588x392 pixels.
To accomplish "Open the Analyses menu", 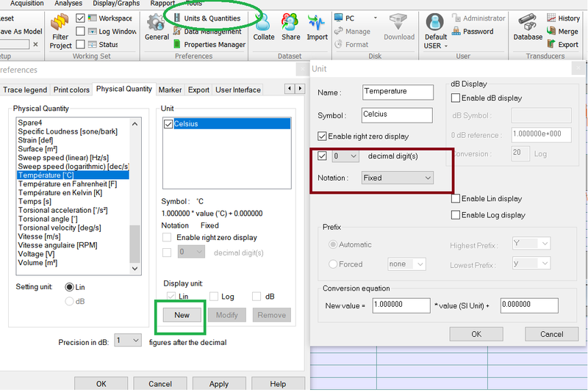I will [68, 4].
